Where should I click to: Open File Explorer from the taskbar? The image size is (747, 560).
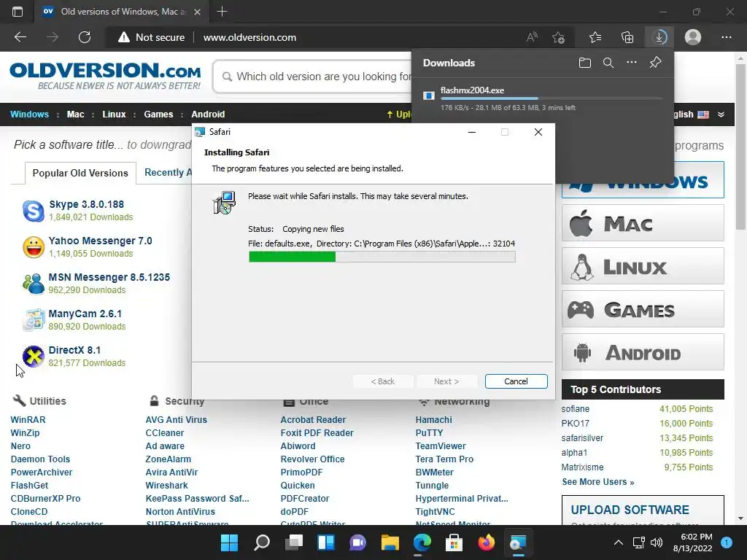coord(390,542)
